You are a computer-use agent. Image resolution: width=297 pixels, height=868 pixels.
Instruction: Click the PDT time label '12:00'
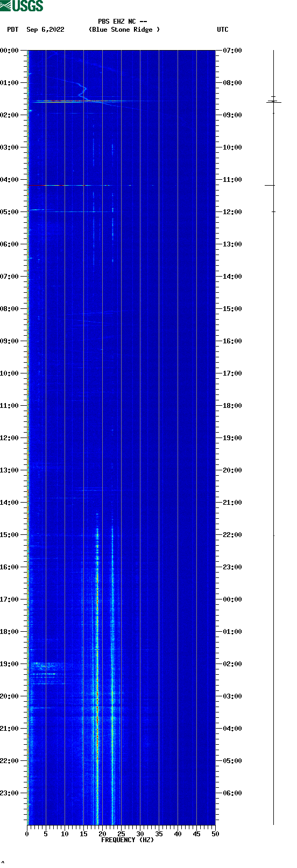10,438
